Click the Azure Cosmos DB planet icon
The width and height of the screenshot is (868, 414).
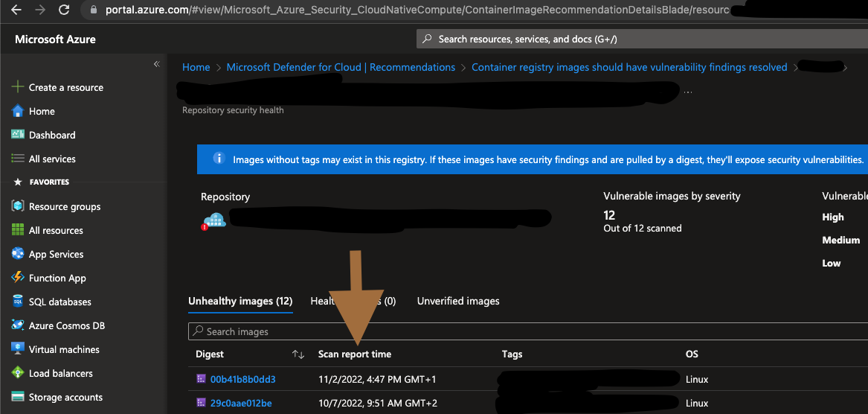tap(18, 325)
